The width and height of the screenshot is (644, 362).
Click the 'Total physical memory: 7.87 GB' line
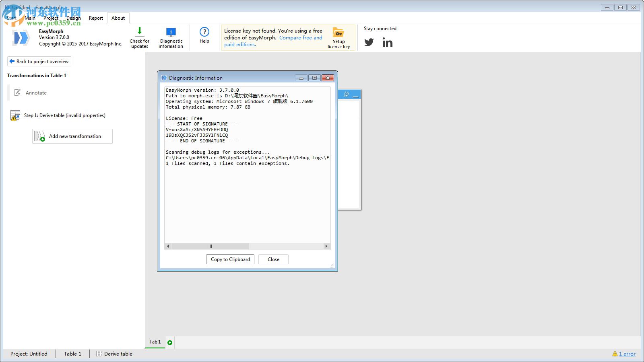(208, 107)
